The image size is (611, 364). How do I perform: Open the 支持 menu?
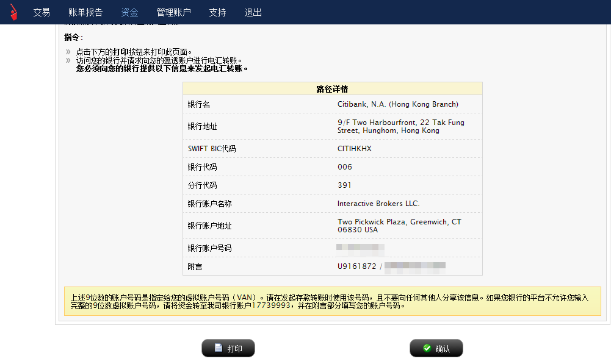(x=217, y=12)
